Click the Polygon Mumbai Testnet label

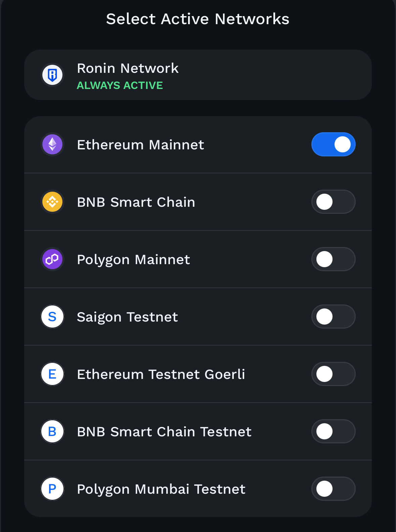click(x=161, y=490)
